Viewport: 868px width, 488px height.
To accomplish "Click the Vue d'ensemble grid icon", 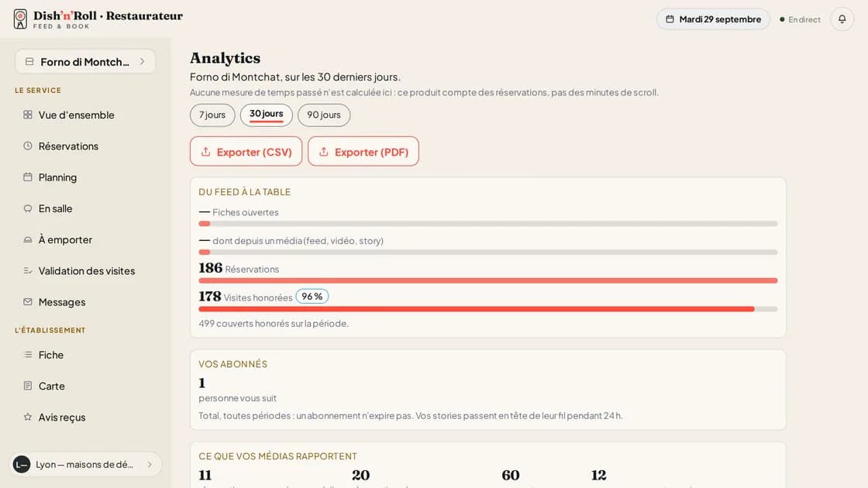I will coord(28,115).
